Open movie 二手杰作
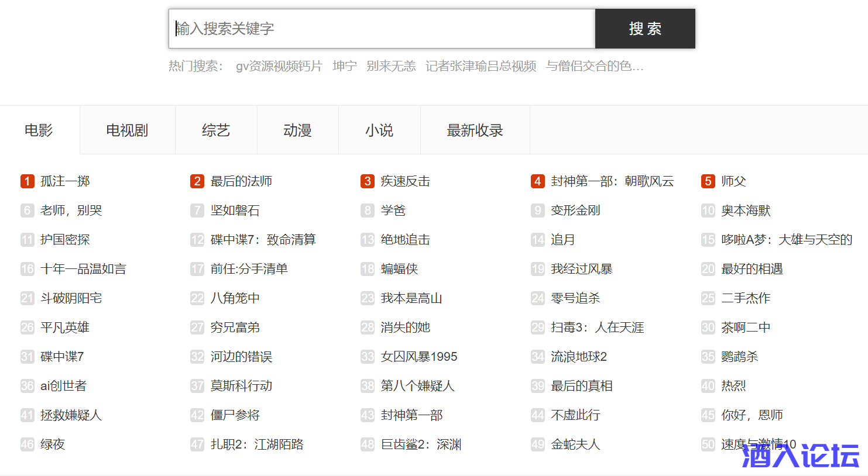The height and width of the screenshot is (476, 868). point(746,298)
